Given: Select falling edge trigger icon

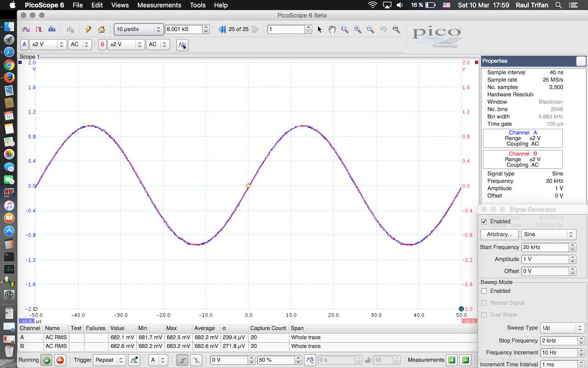Looking at the screenshot, I should click(196, 360).
